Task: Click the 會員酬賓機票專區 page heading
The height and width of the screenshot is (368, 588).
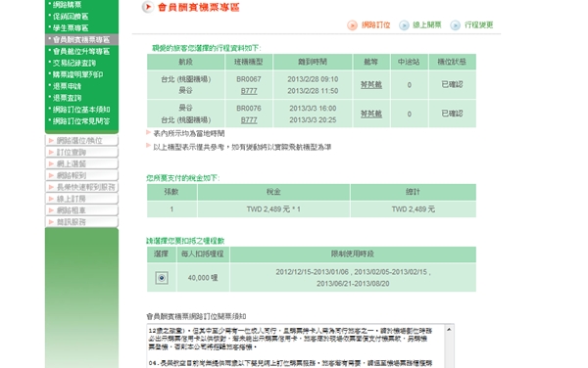Action: (x=198, y=7)
